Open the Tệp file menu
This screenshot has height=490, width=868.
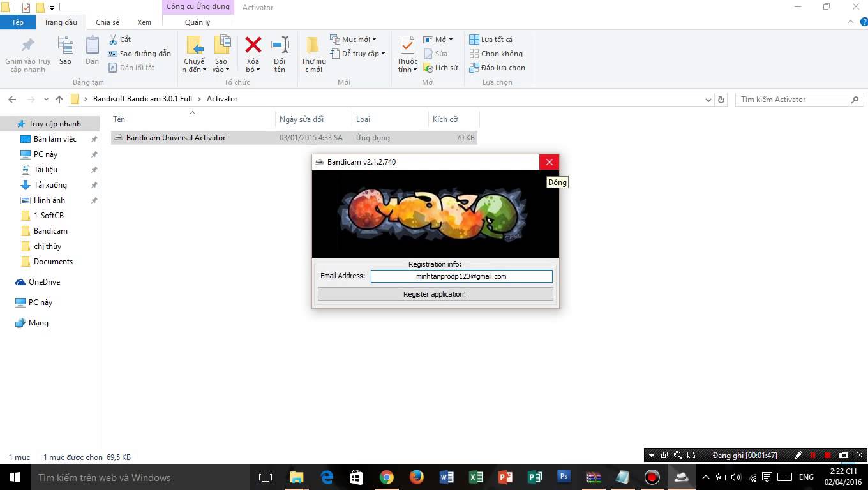click(18, 22)
